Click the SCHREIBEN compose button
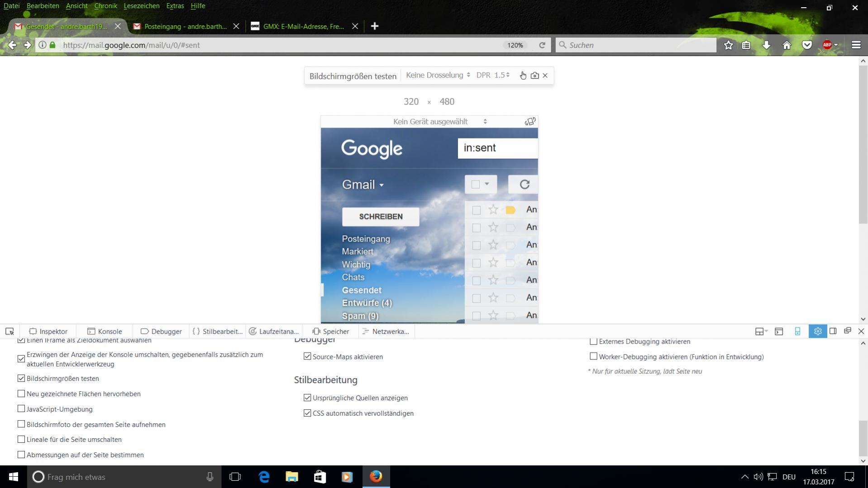Viewport: 868px width, 488px height. coord(381,217)
